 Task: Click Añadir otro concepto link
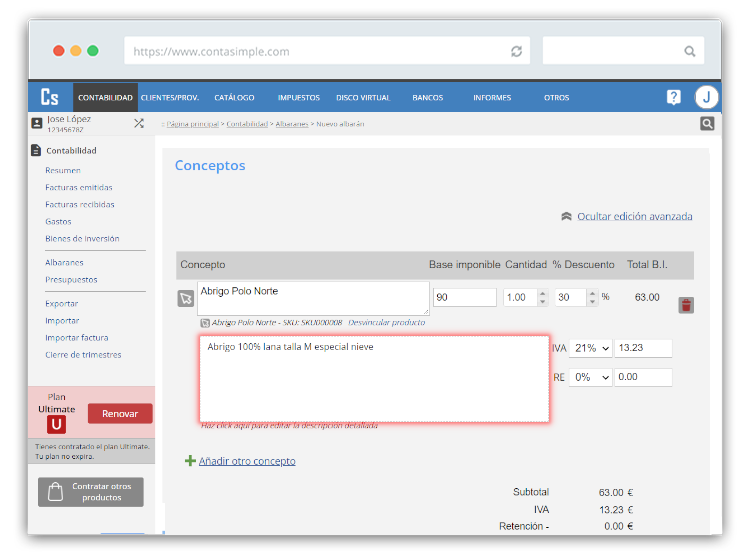[x=247, y=461]
